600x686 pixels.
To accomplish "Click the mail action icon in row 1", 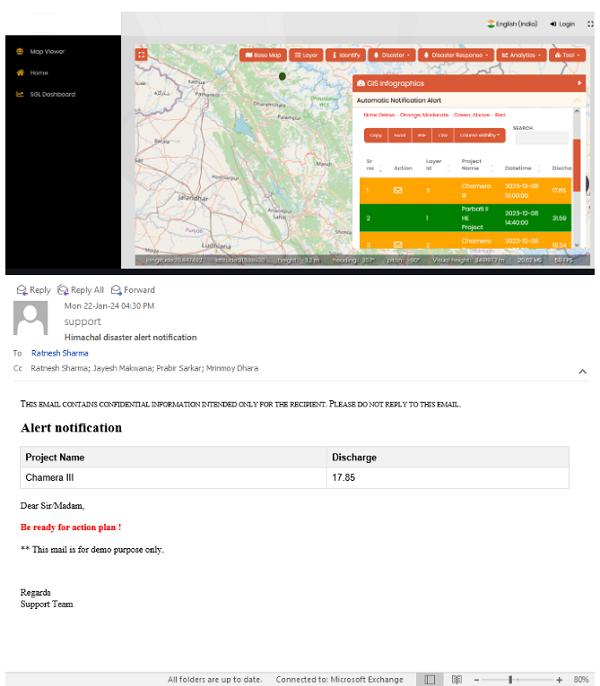I will pyautogui.click(x=397, y=189).
